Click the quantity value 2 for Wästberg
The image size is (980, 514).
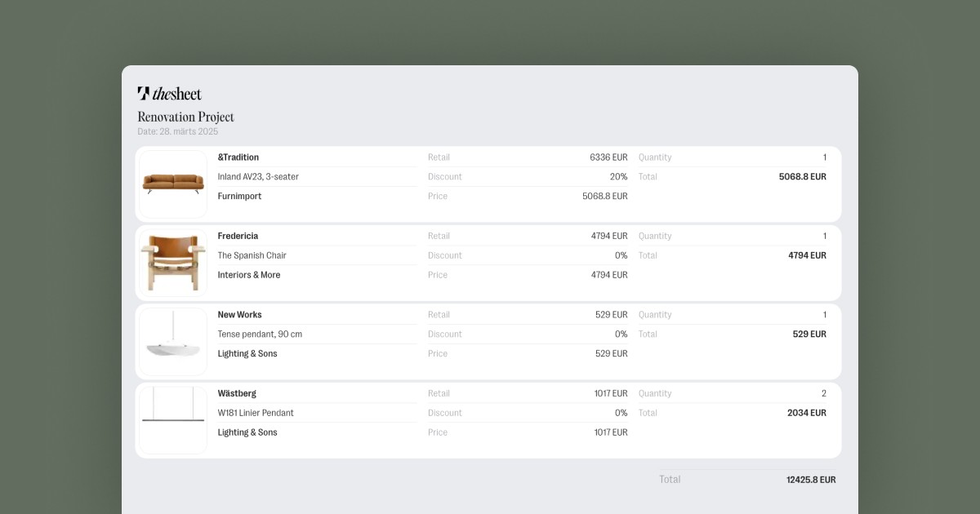[824, 393]
